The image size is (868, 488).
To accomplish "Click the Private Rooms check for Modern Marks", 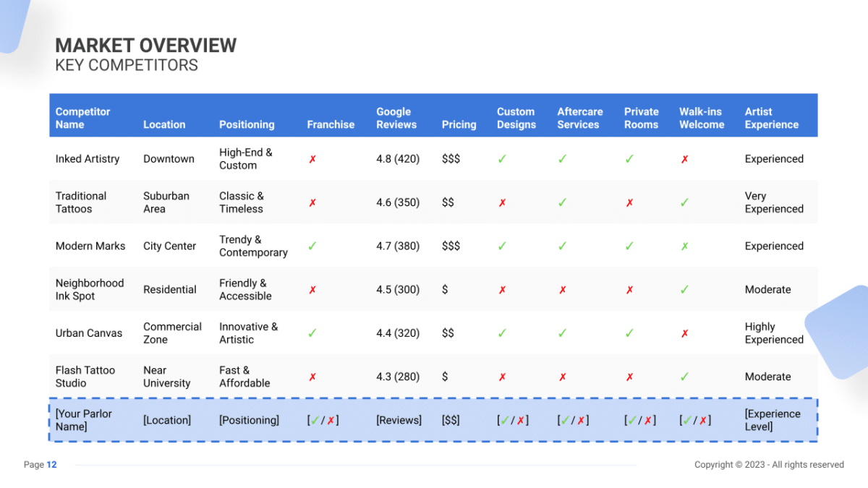I will (629, 246).
